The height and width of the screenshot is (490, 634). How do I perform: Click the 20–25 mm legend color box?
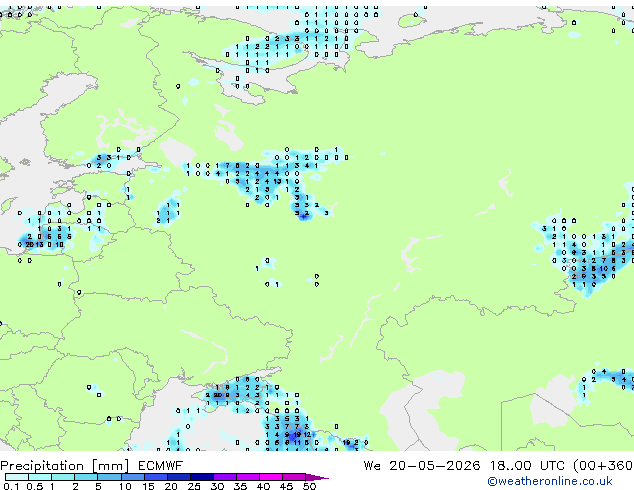pyautogui.click(x=179, y=477)
